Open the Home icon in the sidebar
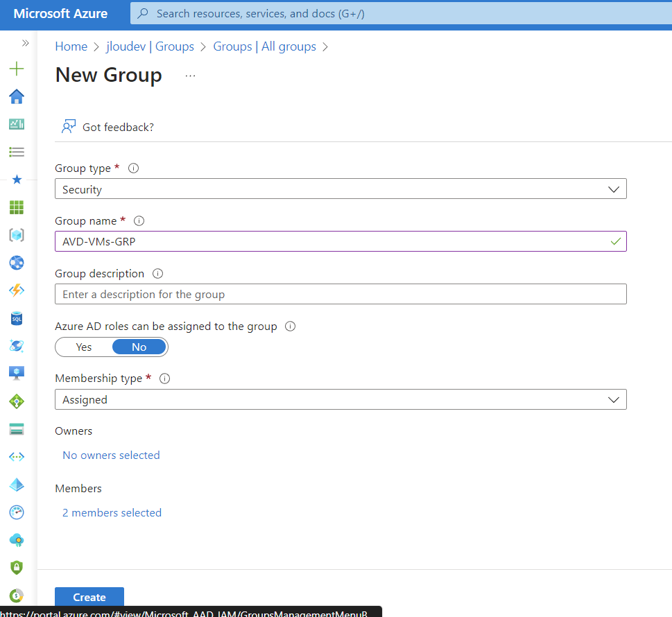 click(x=16, y=96)
